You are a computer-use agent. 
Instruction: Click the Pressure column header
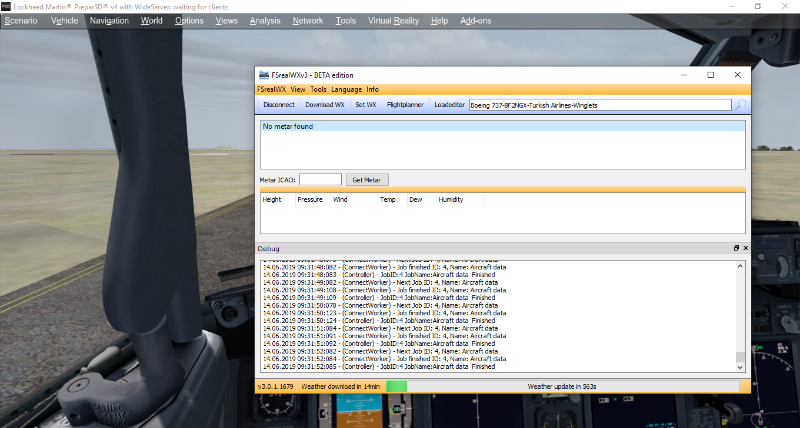point(310,199)
